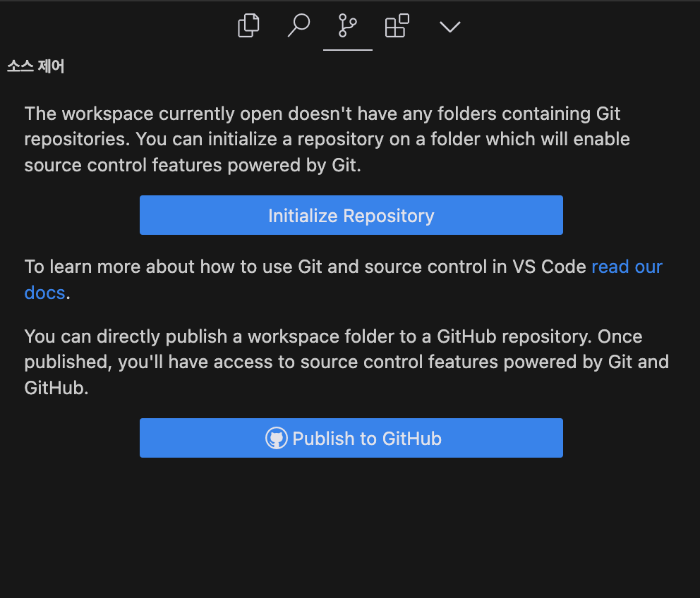This screenshot has width=700, height=598.
Task: Open the 'read our docs' link
Action: pos(627,267)
